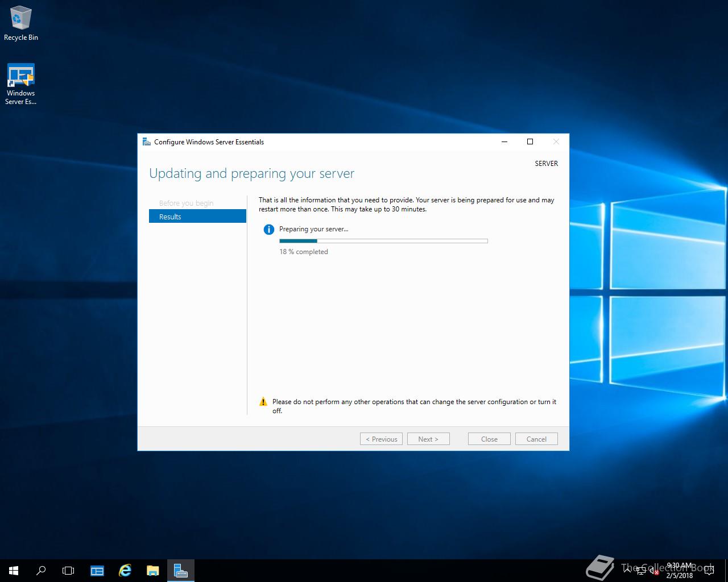The width and height of the screenshot is (728, 582).
Task: Click the Close button in the wizard
Action: [489, 439]
